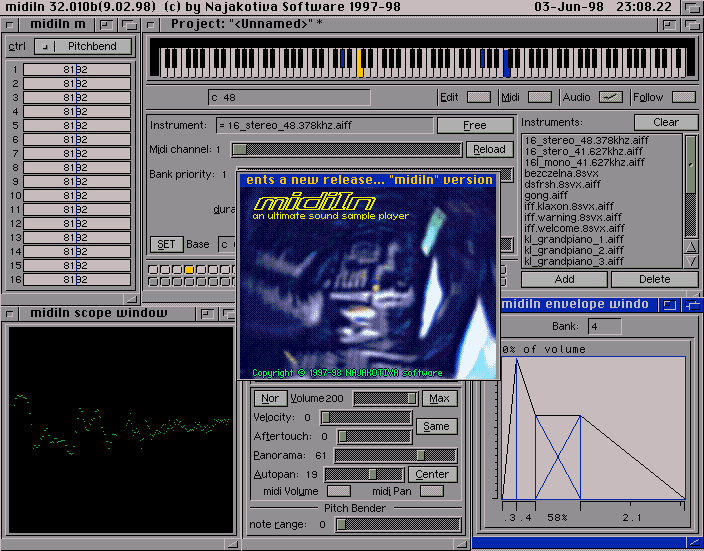Click the SET button next to Base
The image size is (704, 551).
coord(166,244)
